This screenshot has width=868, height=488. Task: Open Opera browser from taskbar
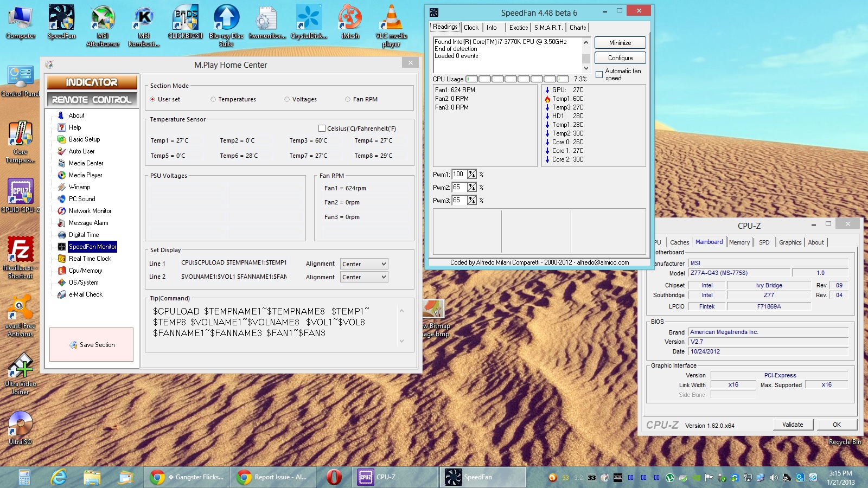tap(334, 477)
